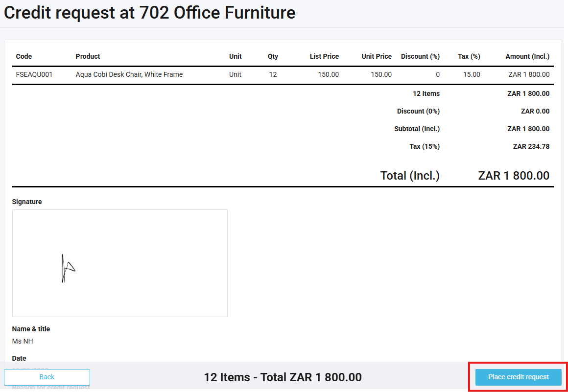Select the Unit Price column header
This screenshot has height=392, width=568.
click(376, 56)
